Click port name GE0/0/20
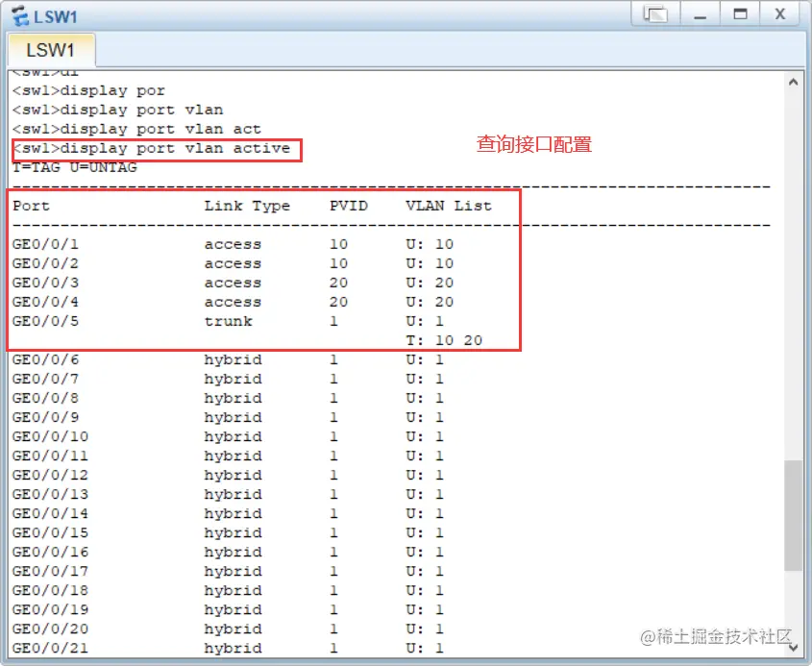The width and height of the screenshot is (812, 666). [50, 629]
